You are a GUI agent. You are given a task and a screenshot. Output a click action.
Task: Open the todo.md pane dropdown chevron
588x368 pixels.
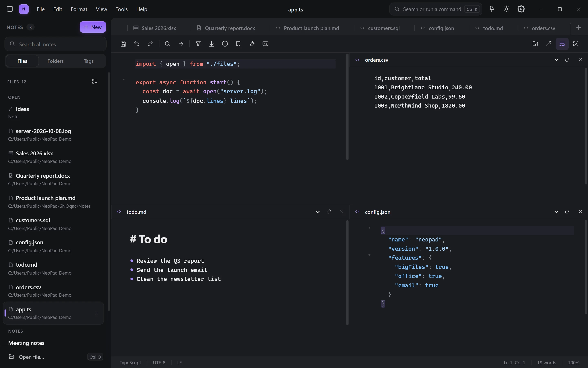[317, 212]
